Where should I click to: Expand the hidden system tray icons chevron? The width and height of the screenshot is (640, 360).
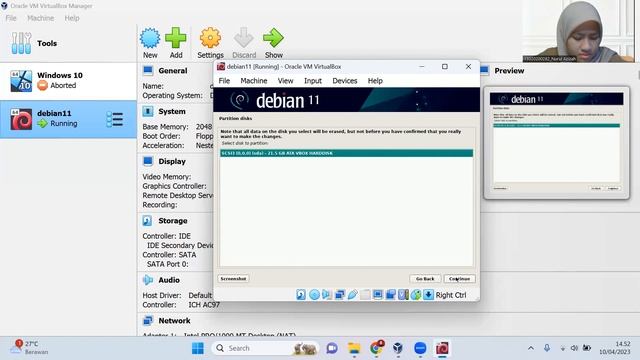pyautogui.click(x=531, y=348)
